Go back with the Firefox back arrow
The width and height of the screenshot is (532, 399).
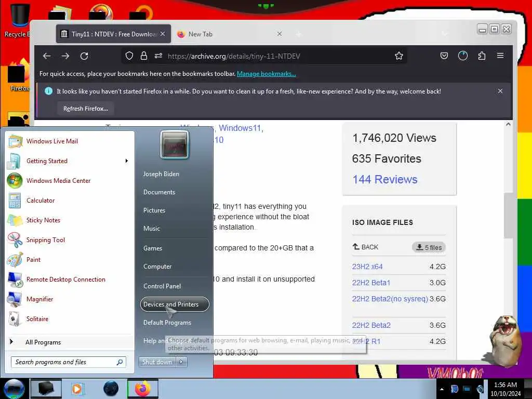coord(47,56)
